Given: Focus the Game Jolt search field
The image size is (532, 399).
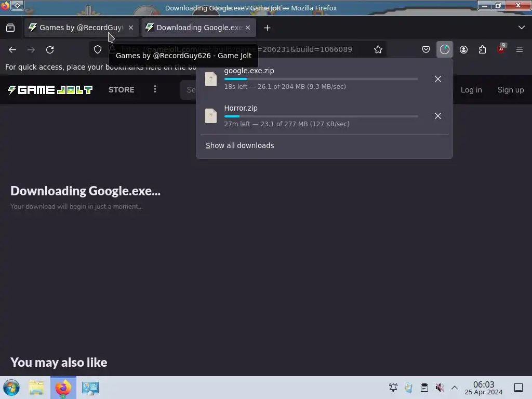Looking at the screenshot, I should (189, 90).
